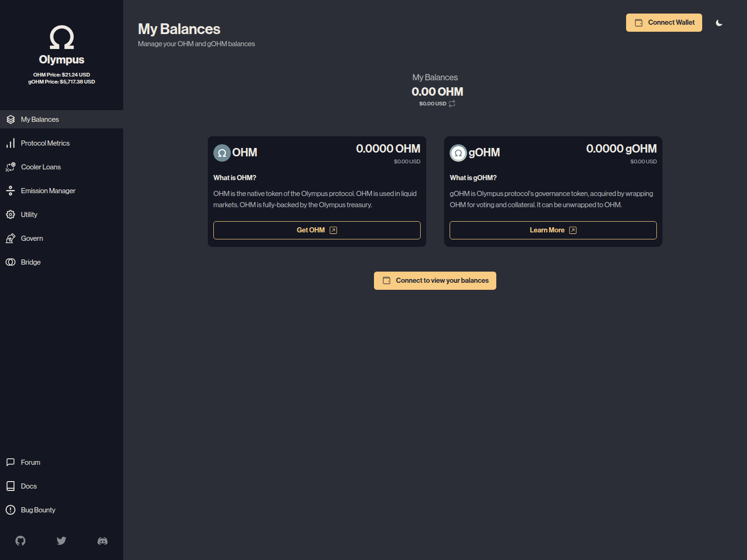Click the gOHM token circle icon
The height and width of the screenshot is (560, 747).
pyautogui.click(x=458, y=152)
